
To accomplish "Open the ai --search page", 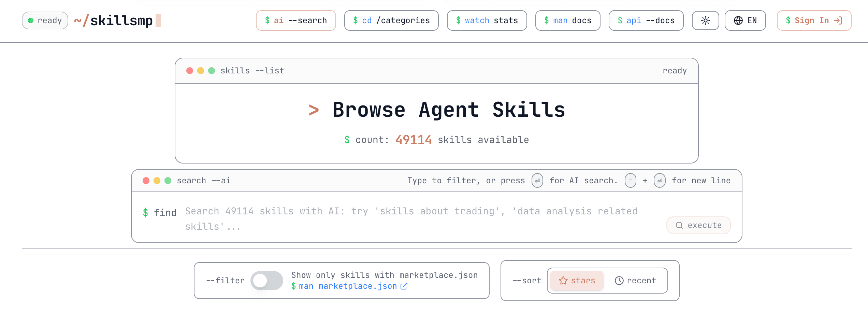I will (x=296, y=20).
